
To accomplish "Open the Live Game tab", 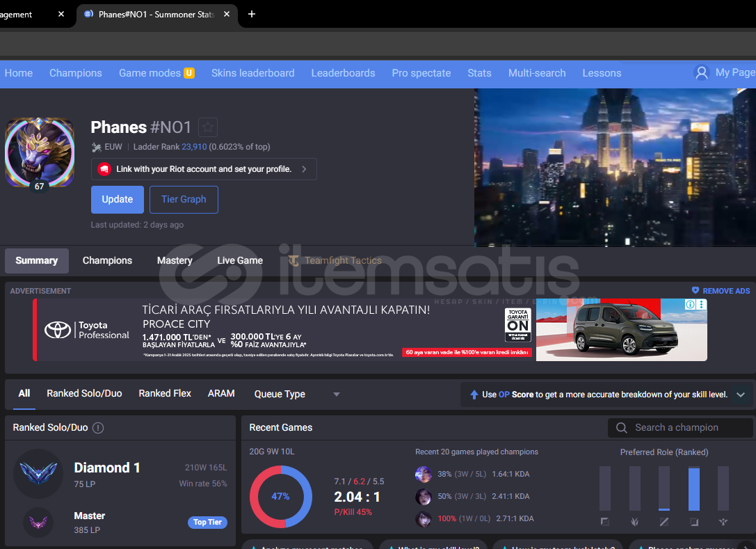I will tap(240, 260).
